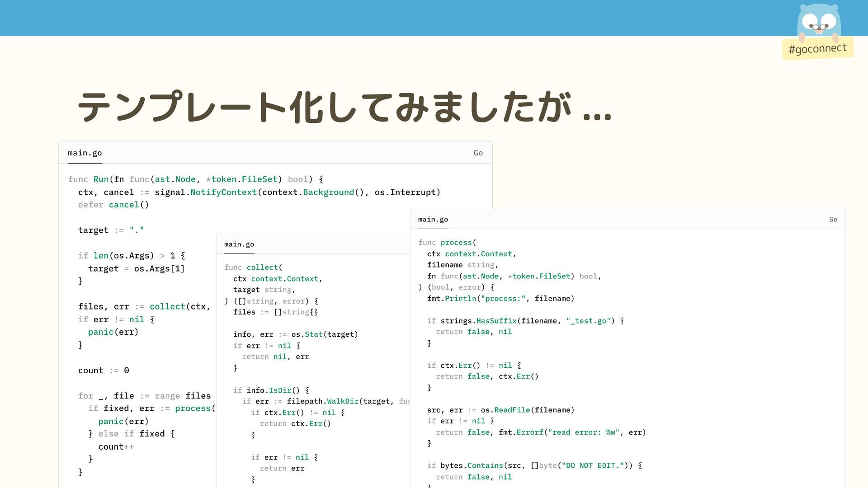Select the main.go tab in process panel
This screenshot has width=868, height=488.
point(433,220)
